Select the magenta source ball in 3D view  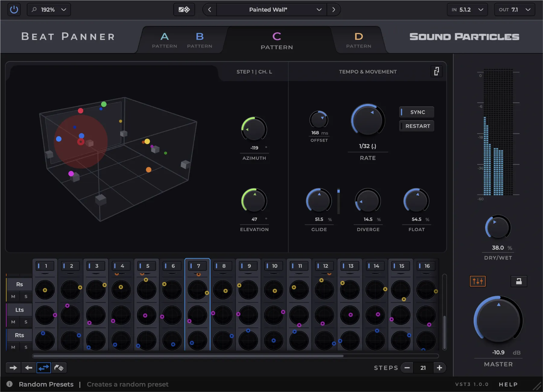71,174
